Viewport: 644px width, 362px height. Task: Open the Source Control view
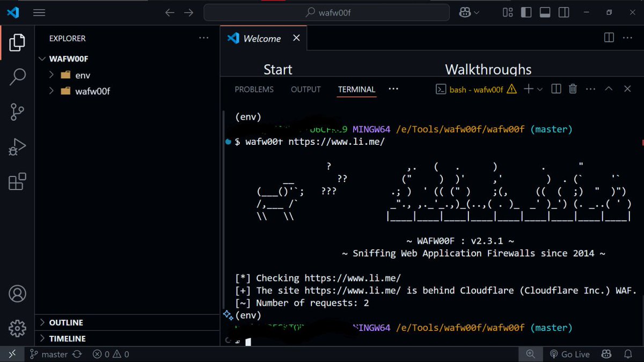(x=17, y=112)
